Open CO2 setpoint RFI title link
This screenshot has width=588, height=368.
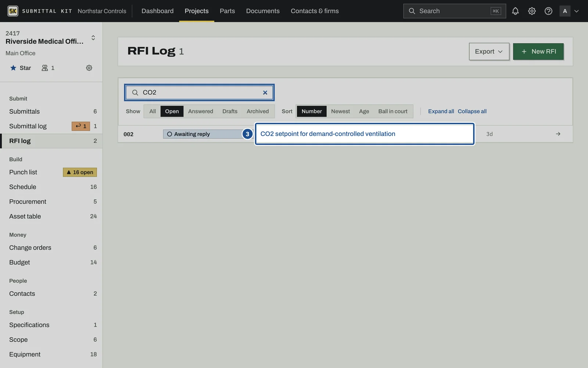click(x=328, y=134)
